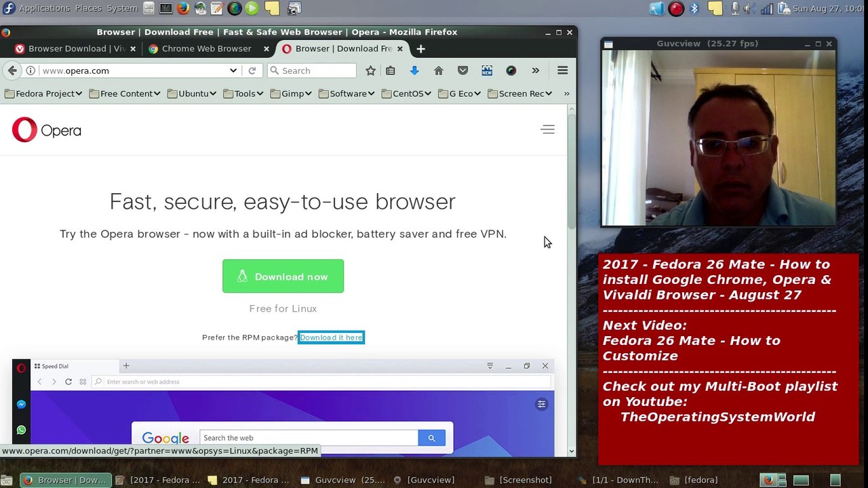Open a new Firefox tab
Image resolution: width=868 pixels, height=488 pixels.
pyautogui.click(x=420, y=49)
